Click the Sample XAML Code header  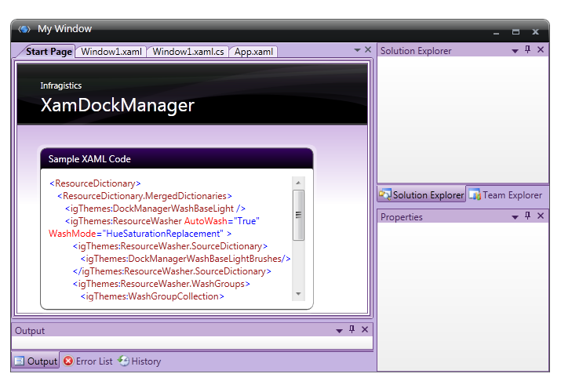[177, 158]
